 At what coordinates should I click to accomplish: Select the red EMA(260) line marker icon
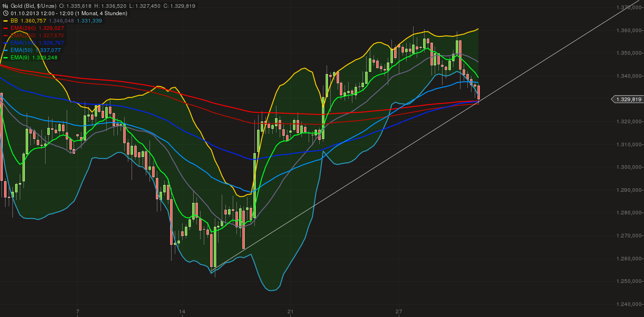6,28
